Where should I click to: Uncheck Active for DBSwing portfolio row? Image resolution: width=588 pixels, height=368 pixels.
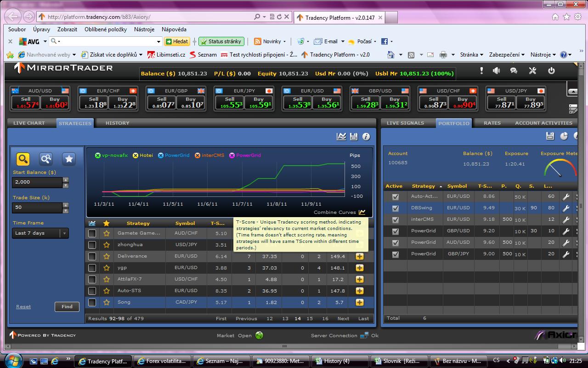pyautogui.click(x=396, y=208)
